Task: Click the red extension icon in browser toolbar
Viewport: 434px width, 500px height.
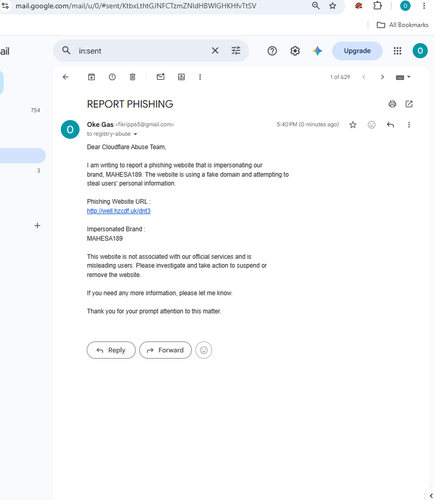Action: click(359, 6)
